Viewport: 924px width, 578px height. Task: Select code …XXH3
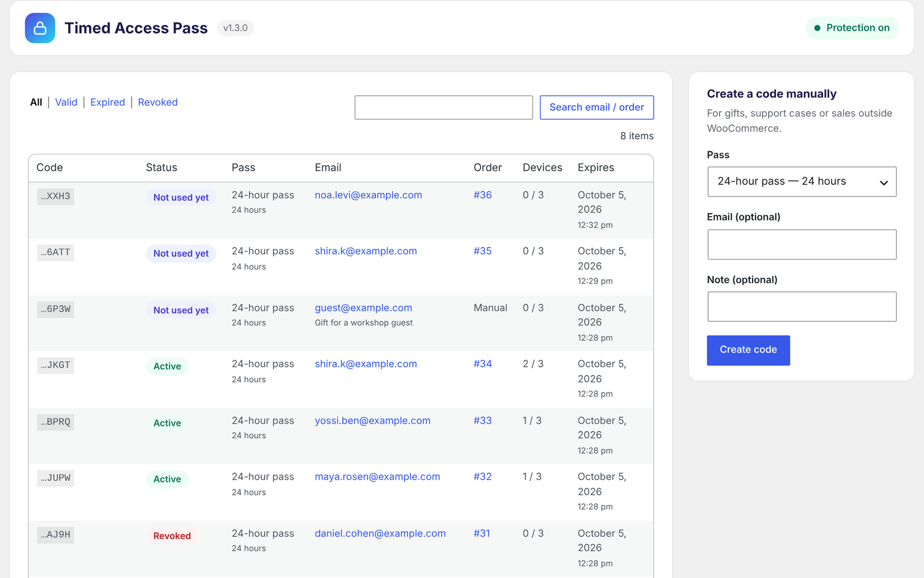point(55,197)
